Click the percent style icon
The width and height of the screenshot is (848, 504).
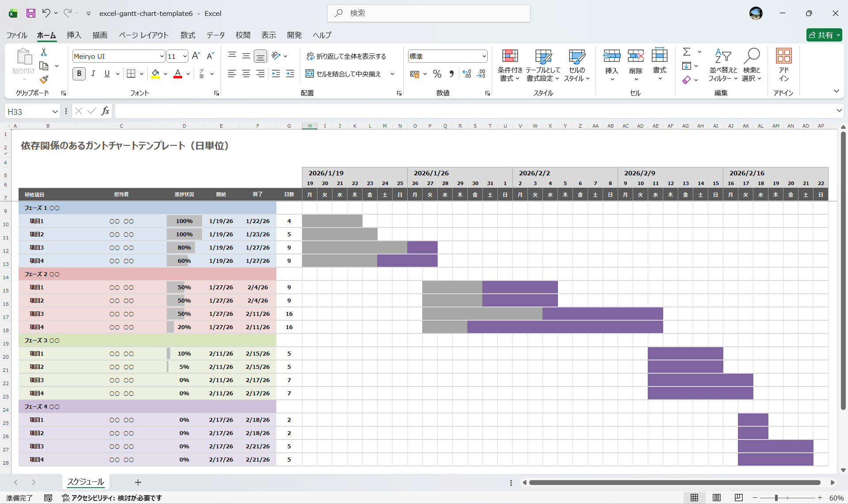coord(437,74)
